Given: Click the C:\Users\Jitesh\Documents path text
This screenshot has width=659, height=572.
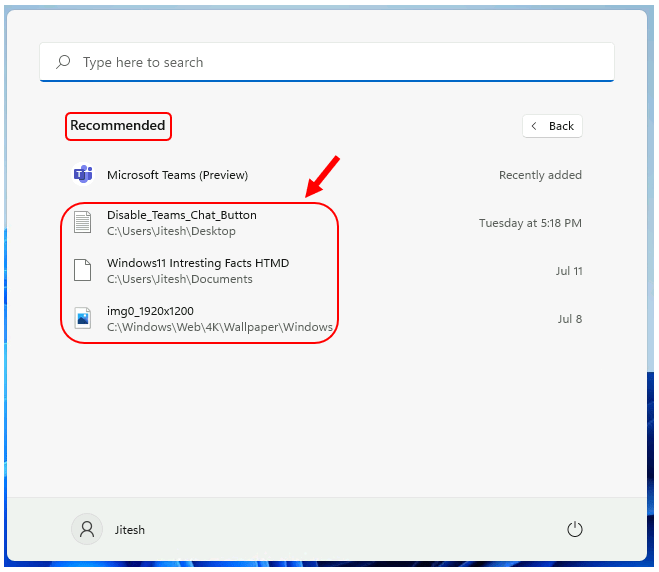Looking at the screenshot, I should 179,279.
